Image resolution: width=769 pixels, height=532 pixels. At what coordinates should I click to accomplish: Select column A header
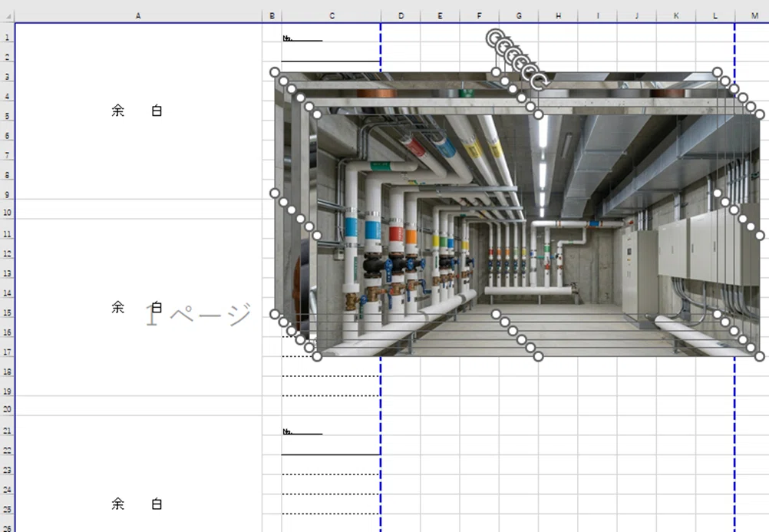coord(138,16)
